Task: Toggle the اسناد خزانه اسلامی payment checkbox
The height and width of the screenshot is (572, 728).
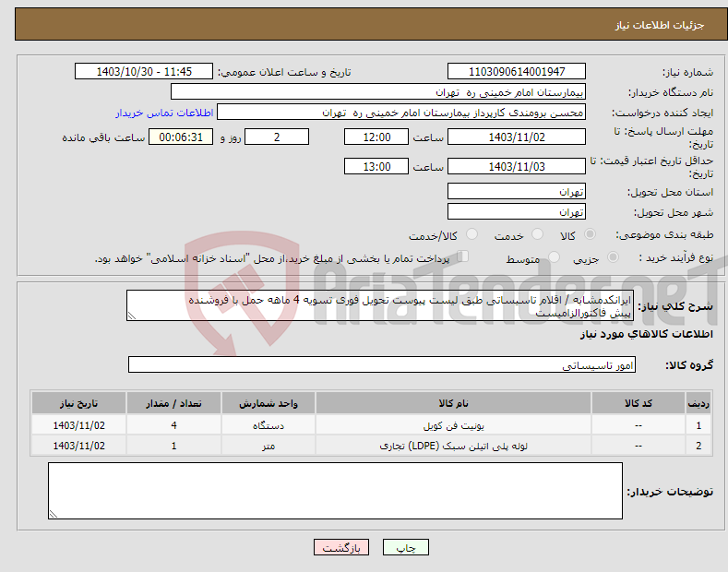Action: (x=463, y=256)
